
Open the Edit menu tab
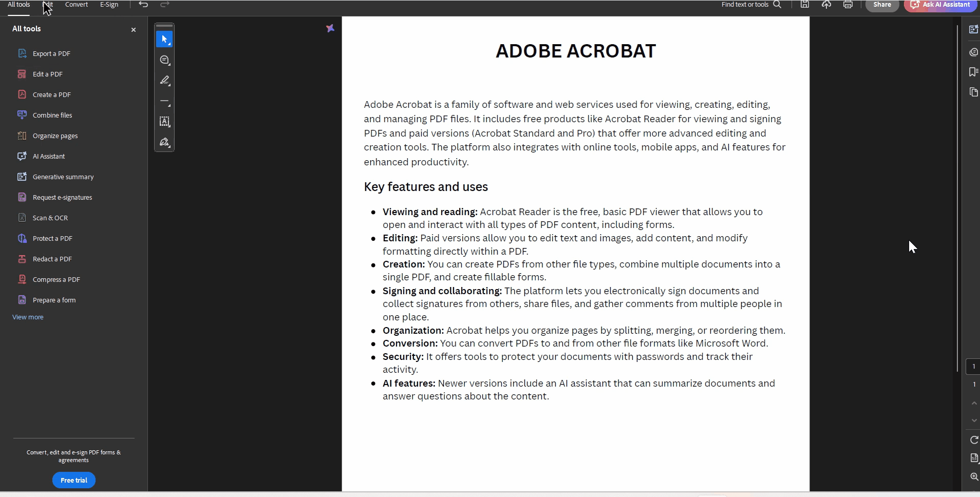coord(48,5)
